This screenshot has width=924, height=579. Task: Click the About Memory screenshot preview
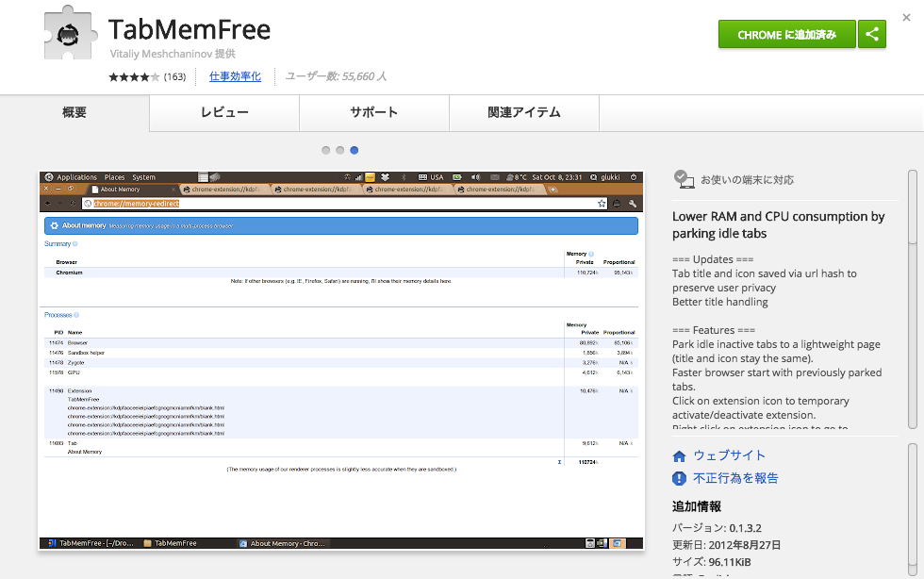[341, 360]
